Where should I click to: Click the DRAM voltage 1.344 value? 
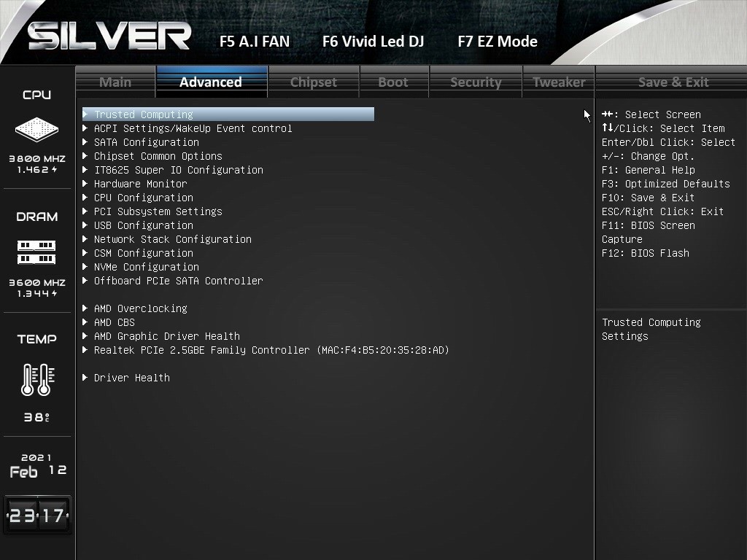[37, 293]
